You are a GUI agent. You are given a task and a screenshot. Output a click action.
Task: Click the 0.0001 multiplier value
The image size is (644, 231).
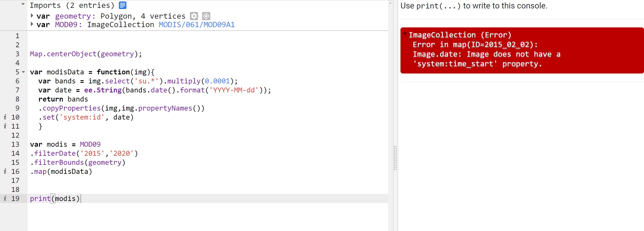(217, 81)
